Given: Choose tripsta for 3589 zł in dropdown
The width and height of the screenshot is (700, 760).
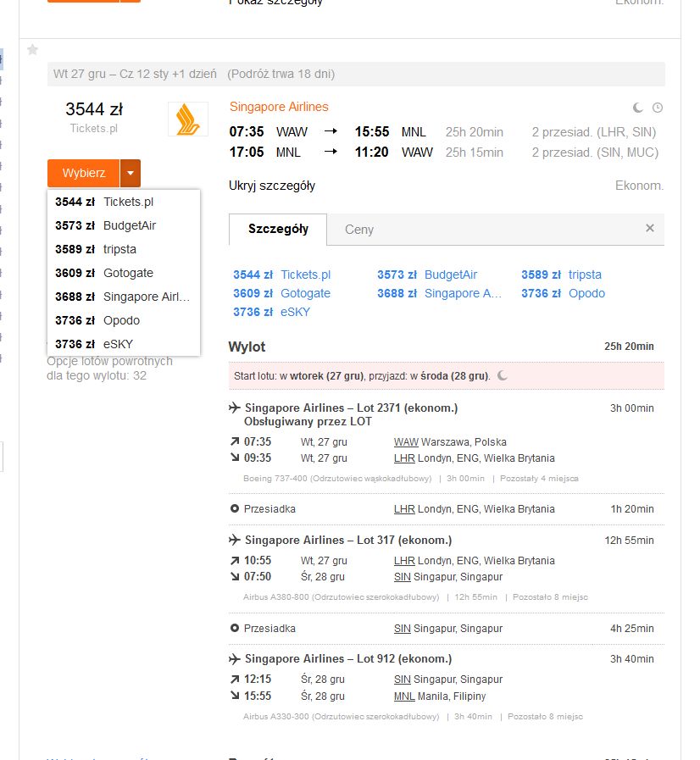Looking at the screenshot, I should (124, 249).
